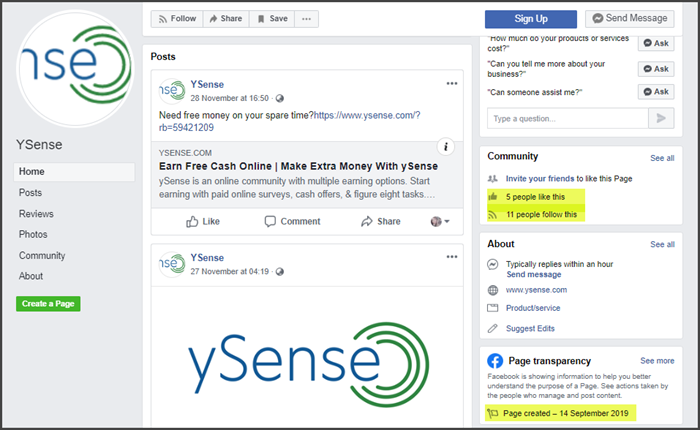Click the Type a question input field

tap(567, 118)
